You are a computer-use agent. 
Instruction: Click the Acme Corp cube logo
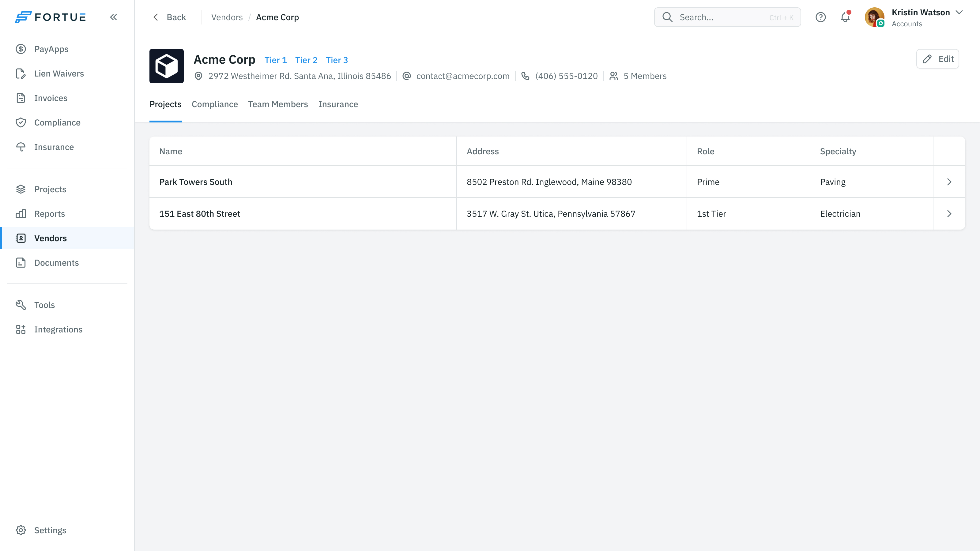tap(166, 66)
